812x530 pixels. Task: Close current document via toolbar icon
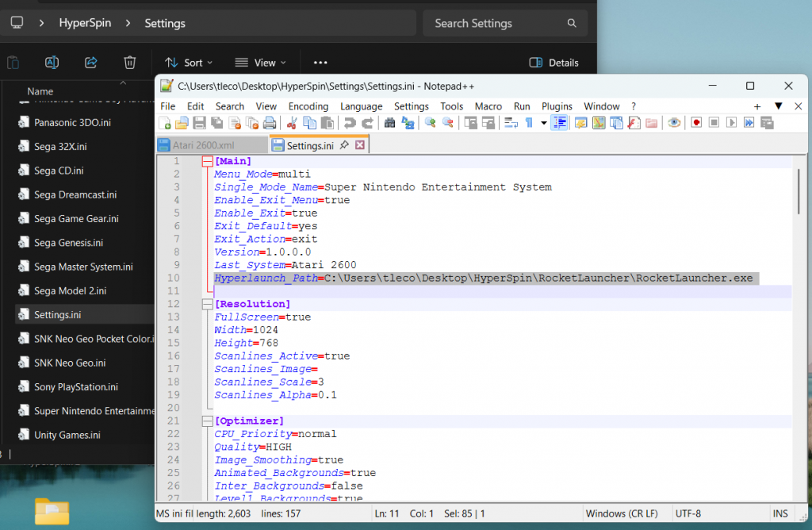pos(235,123)
